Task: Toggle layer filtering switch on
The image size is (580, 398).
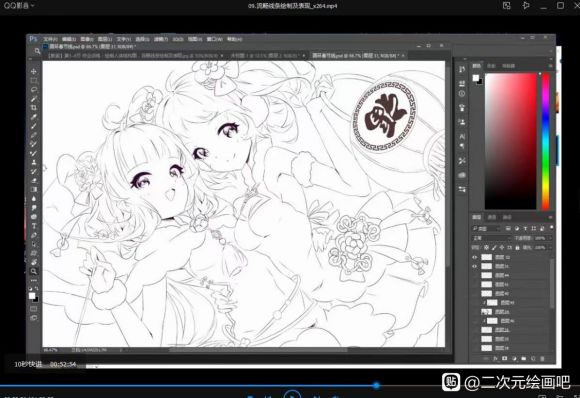Action: (551, 227)
